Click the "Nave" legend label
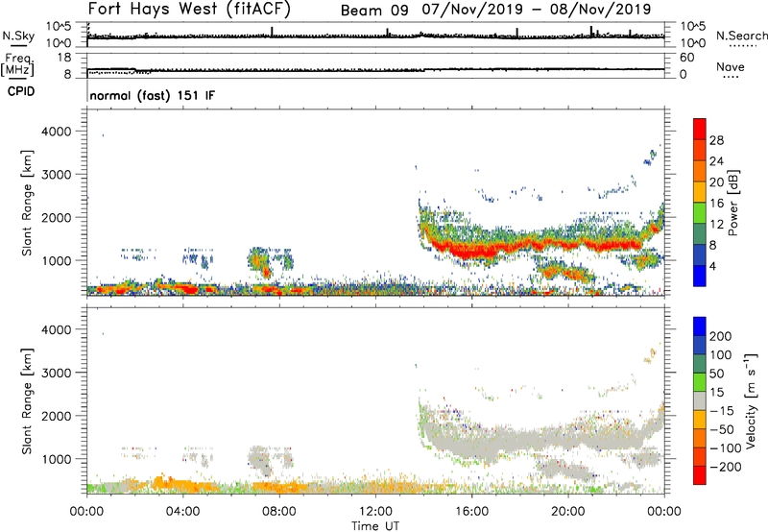The width and height of the screenshot is (768, 532). pyautogui.click(x=731, y=66)
